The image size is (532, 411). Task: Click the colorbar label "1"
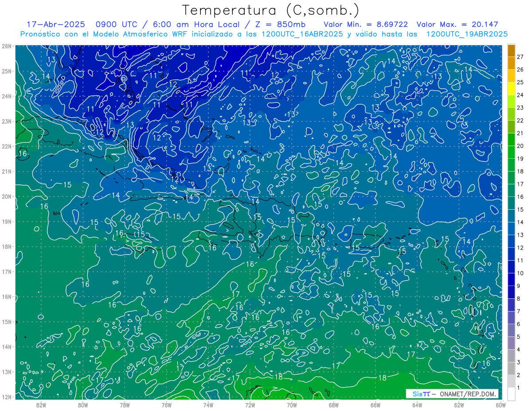tap(519, 388)
